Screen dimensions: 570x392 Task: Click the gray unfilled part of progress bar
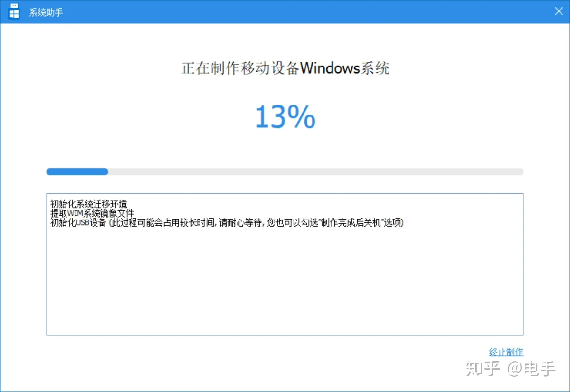(x=316, y=172)
